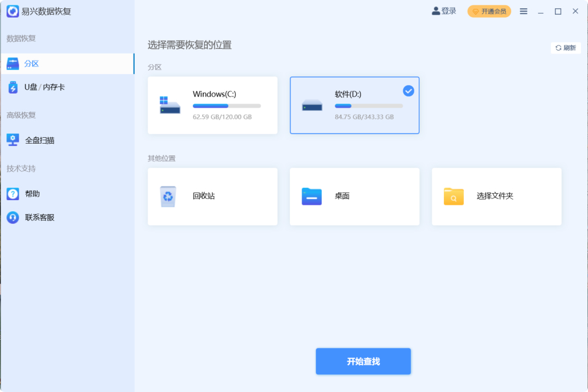Open the 登录 login menu
Screen dimensions: 588x392
(x=443, y=11)
